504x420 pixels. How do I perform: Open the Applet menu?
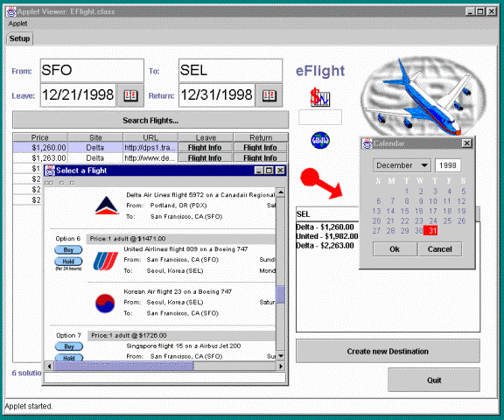(x=17, y=24)
